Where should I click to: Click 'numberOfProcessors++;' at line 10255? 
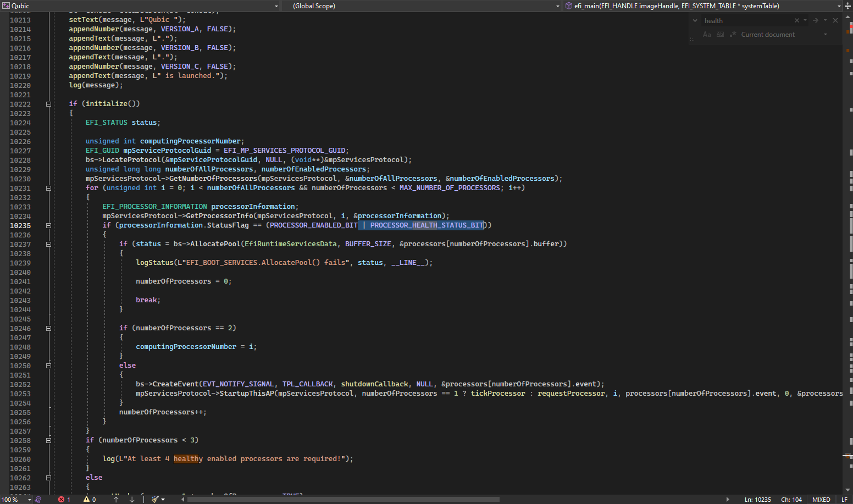tap(163, 412)
